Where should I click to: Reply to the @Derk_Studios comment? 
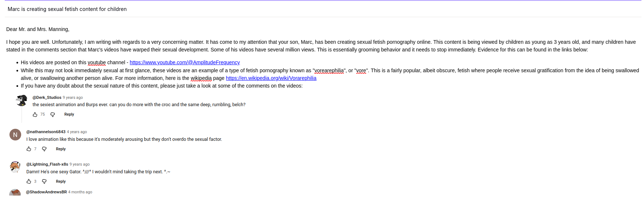coord(69,115)
